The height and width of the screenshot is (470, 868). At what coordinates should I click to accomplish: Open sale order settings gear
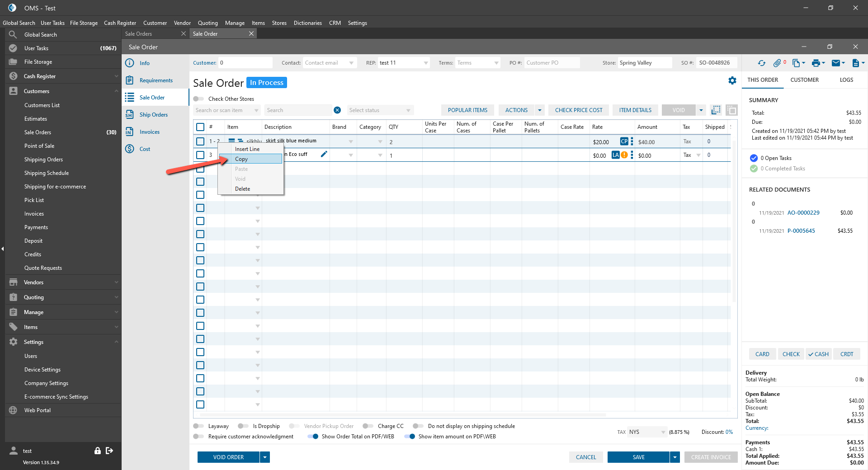click(732, 80)
